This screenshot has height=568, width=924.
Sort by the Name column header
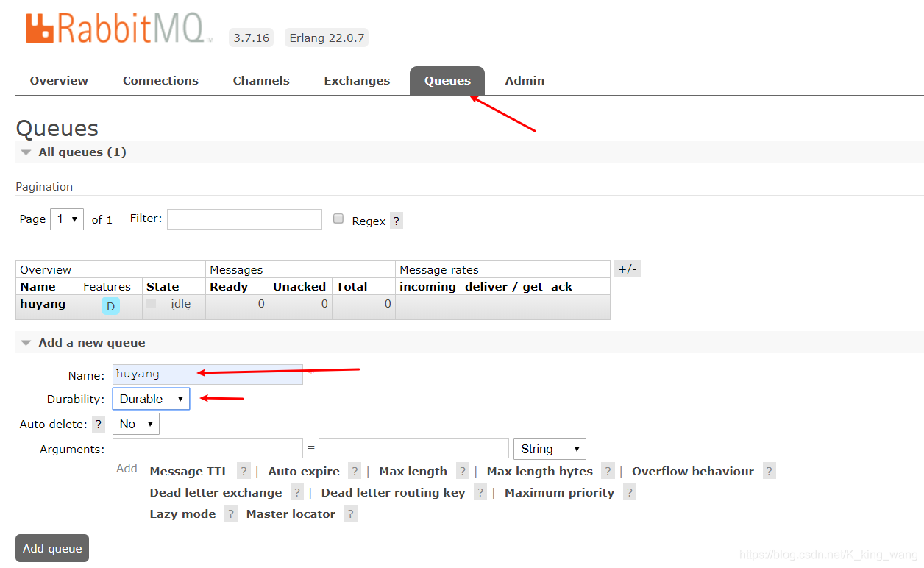coord(38,287)
